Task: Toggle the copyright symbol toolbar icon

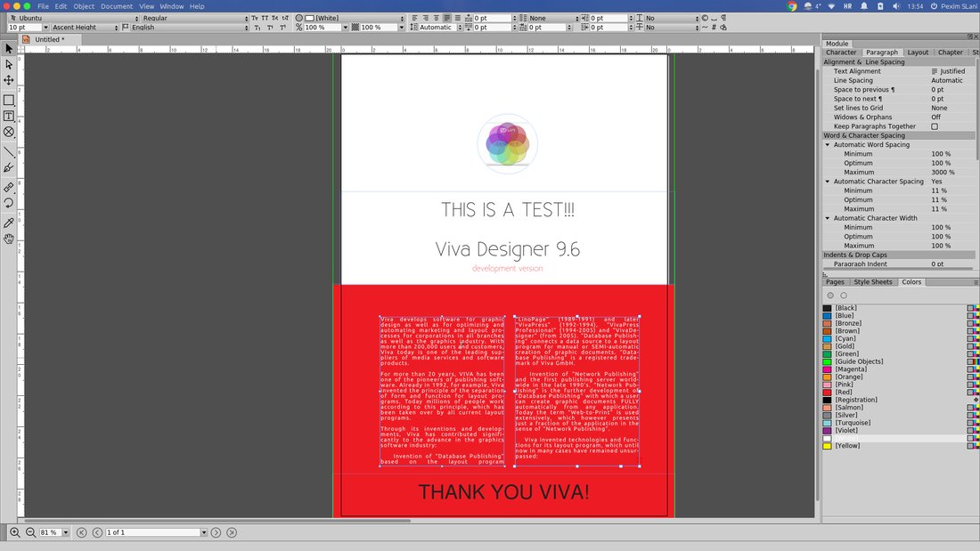Action: (x=705, y=18)
